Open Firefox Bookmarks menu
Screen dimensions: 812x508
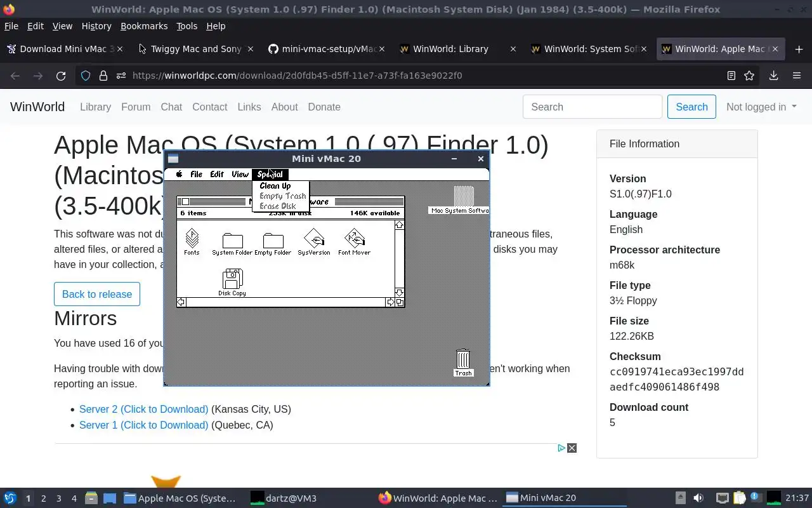pos(144,26)
